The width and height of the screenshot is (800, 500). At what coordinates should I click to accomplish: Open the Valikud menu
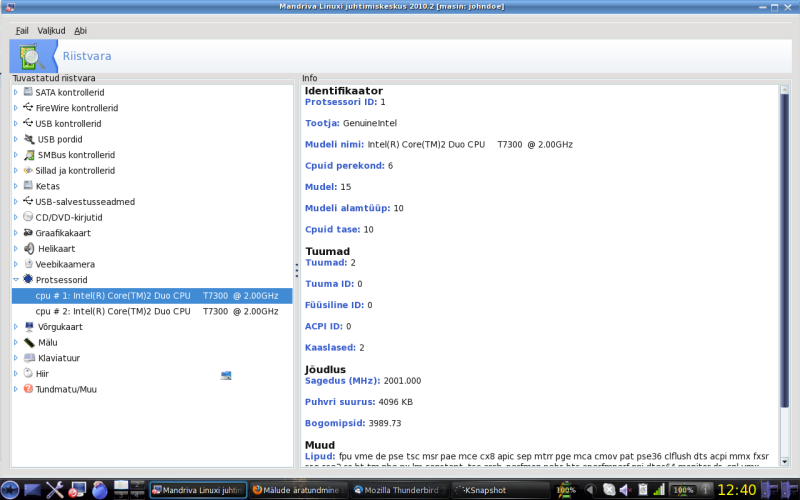click(x=51, y=31)
